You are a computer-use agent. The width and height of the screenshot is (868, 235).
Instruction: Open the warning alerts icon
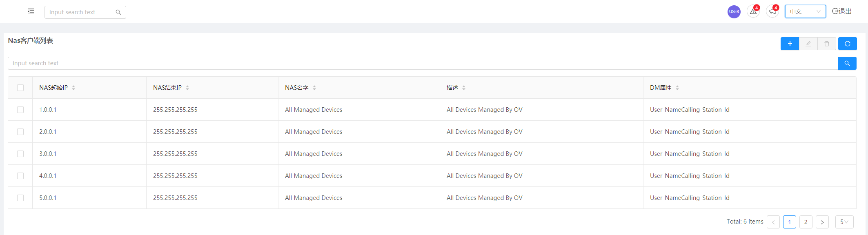753,11
